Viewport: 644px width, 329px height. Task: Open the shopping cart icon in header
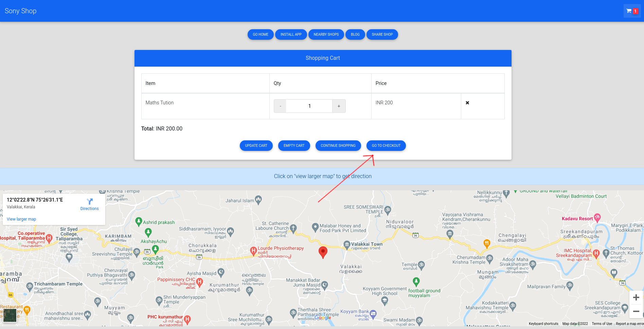[x=632, y=11]
